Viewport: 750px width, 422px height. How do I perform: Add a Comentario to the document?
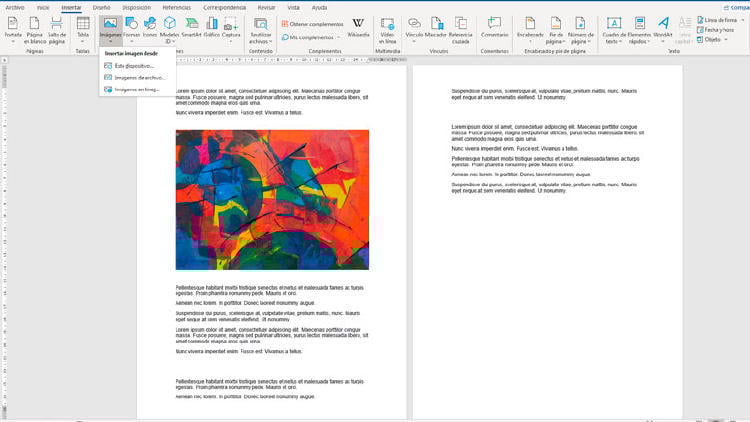(x=494, y=27)
